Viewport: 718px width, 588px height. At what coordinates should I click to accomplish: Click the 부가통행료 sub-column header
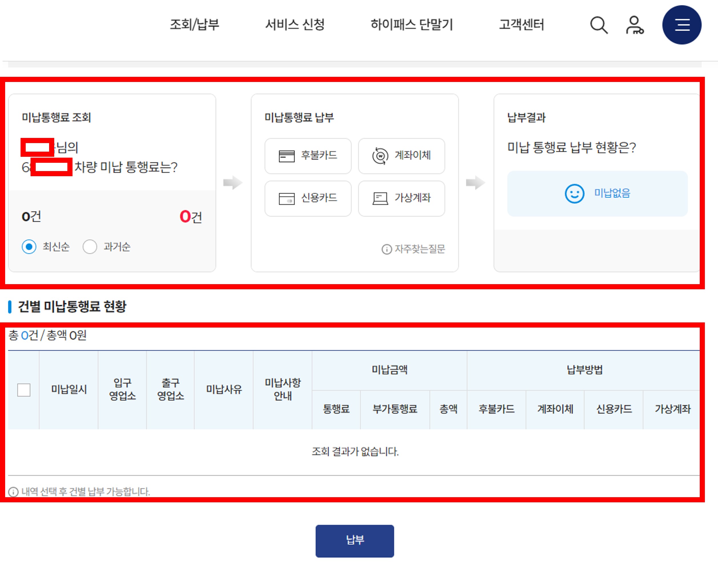point(395,409)
